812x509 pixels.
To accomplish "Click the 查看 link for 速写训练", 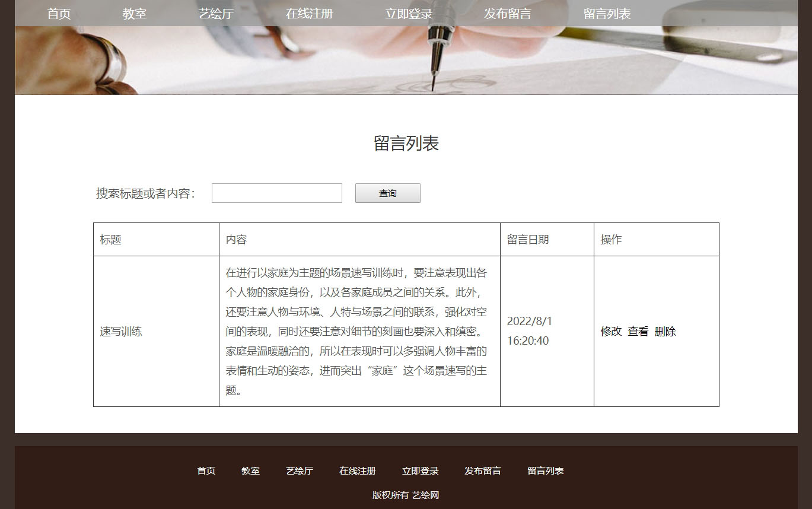I will point(638,332).
